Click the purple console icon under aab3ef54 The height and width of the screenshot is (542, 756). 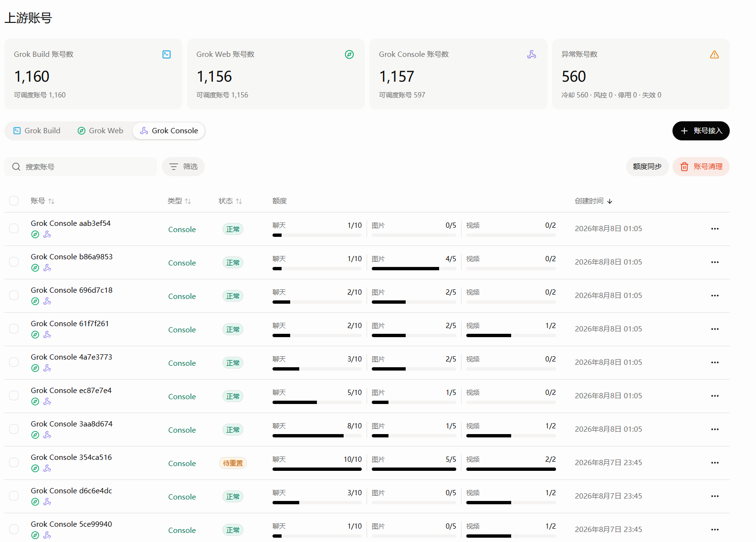tap(47, 234)
